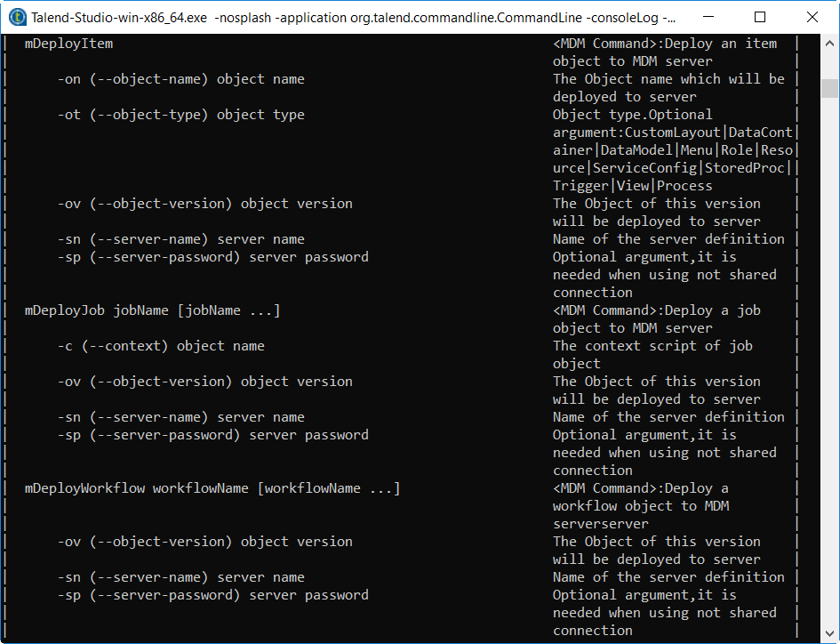The image size is (840, 644).
Task: Click the vertical scrollbar thumb
Action: [x=830, y=88]
